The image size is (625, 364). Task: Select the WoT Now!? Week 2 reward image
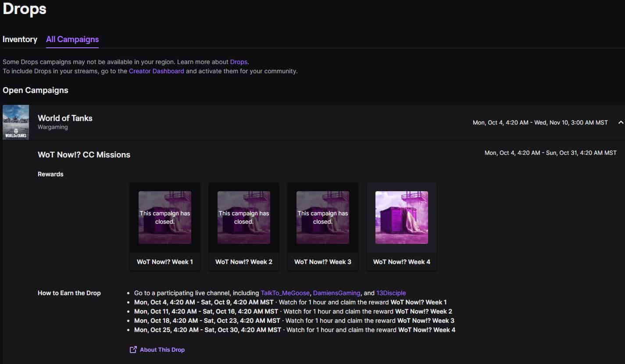point(244,218)
